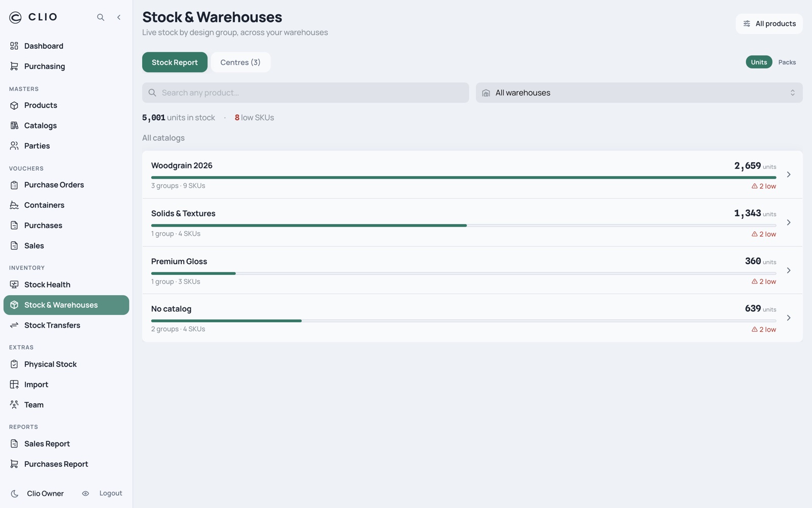Viewport: 812px width, 508px height.
Task: Collapse sidebar with the chevron icon
Action: coord(119,17)
